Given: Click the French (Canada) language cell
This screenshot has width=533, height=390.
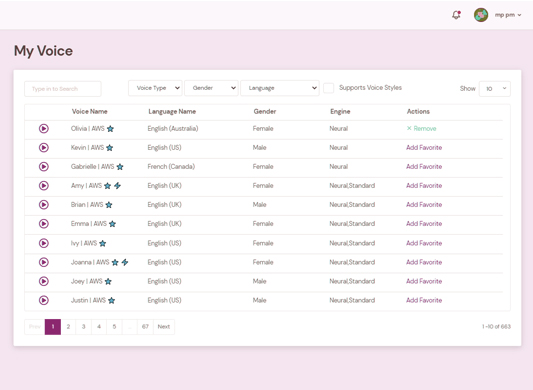Looking at the screenshot, I should tap(171, 167).
